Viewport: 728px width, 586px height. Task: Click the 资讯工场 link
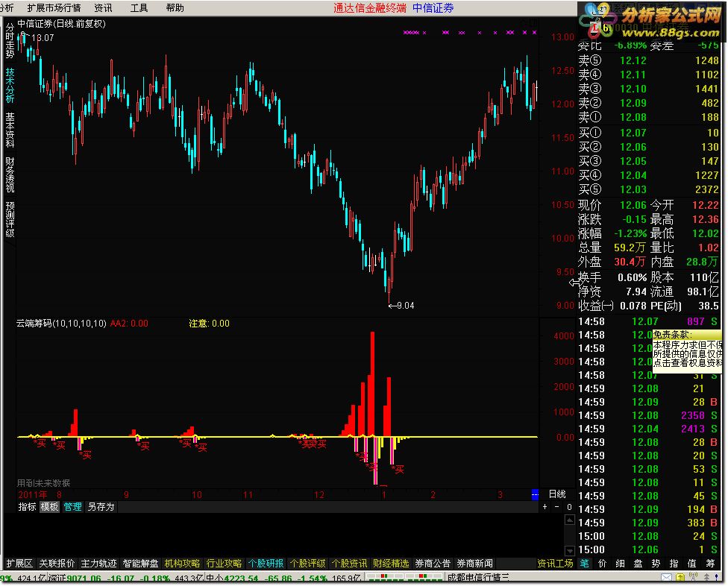[555, 564]
